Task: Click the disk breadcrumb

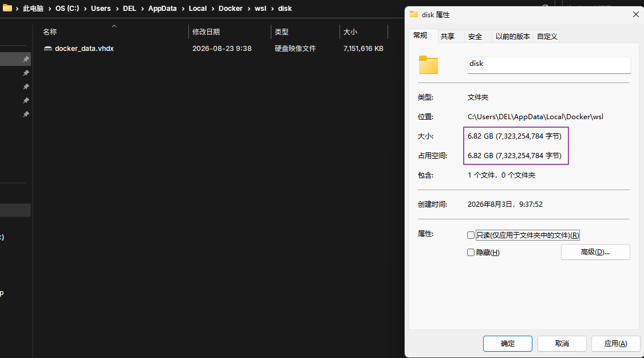Action: click(285, 8)
